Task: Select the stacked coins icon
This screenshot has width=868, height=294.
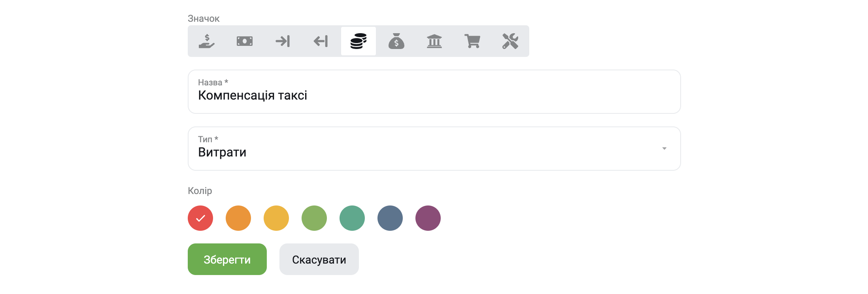Action: (x=359, y=41)
